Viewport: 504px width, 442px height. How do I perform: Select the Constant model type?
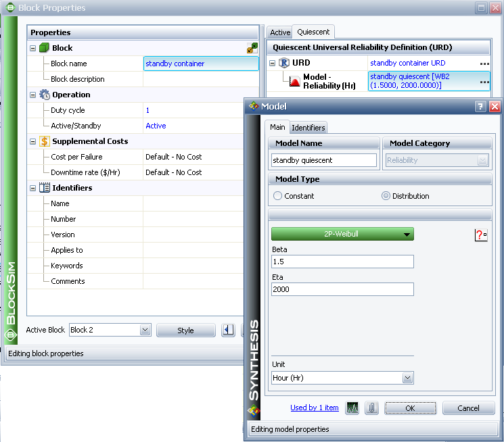coord(277,196)
